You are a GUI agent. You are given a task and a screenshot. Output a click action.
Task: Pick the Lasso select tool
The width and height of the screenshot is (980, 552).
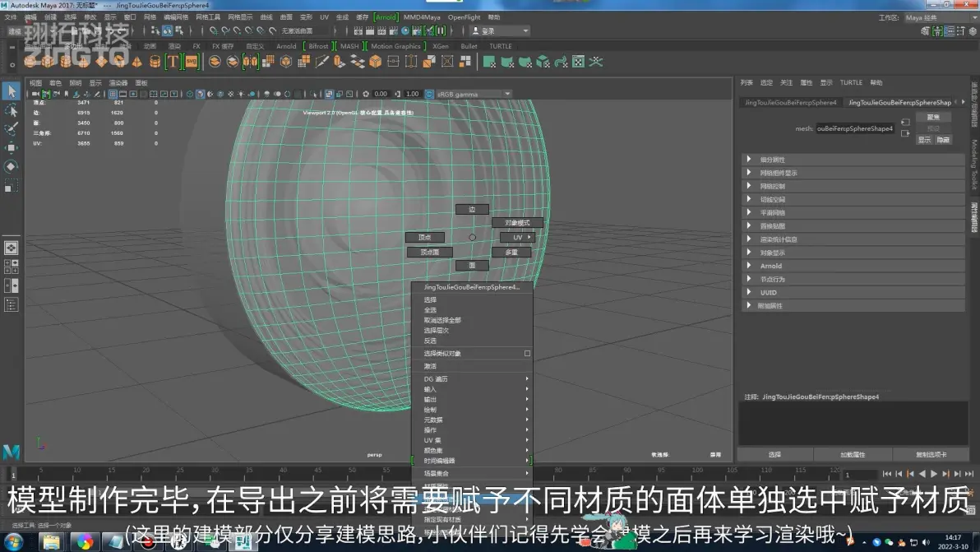point(12,111)
